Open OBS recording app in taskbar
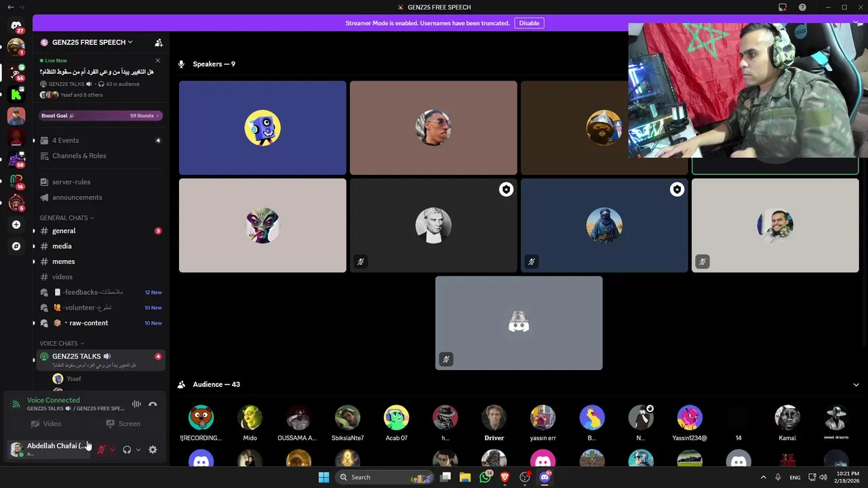The height and width of the screenshot is (488, 868). point(524,477)
